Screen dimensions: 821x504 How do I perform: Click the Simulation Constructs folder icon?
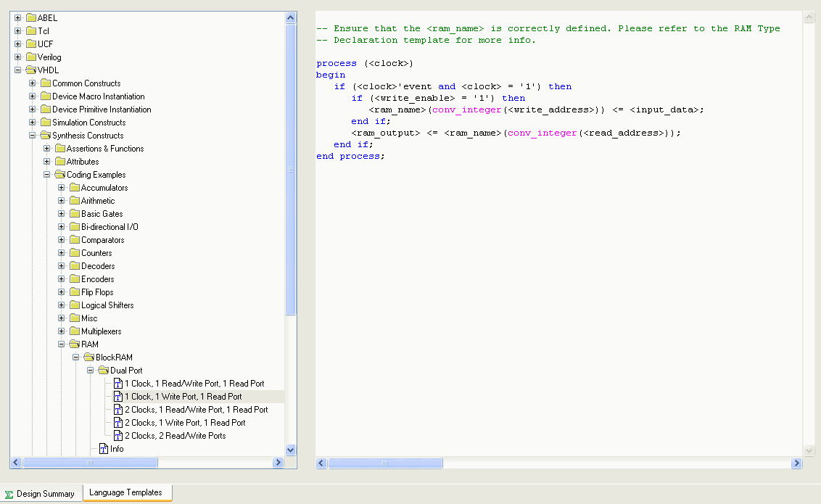[x=46, y=123]
